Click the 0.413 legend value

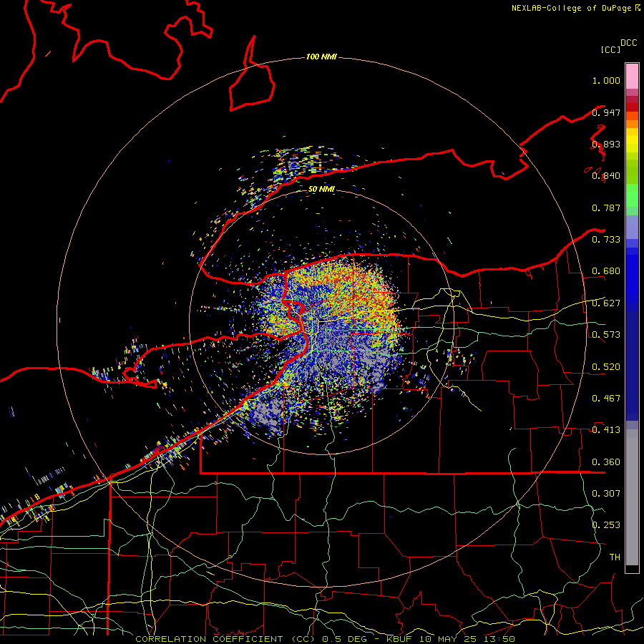(606, 430)
